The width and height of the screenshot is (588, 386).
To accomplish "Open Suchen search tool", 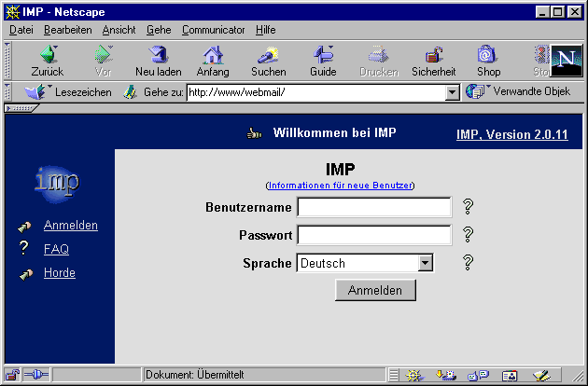I will tap(268, 61).
